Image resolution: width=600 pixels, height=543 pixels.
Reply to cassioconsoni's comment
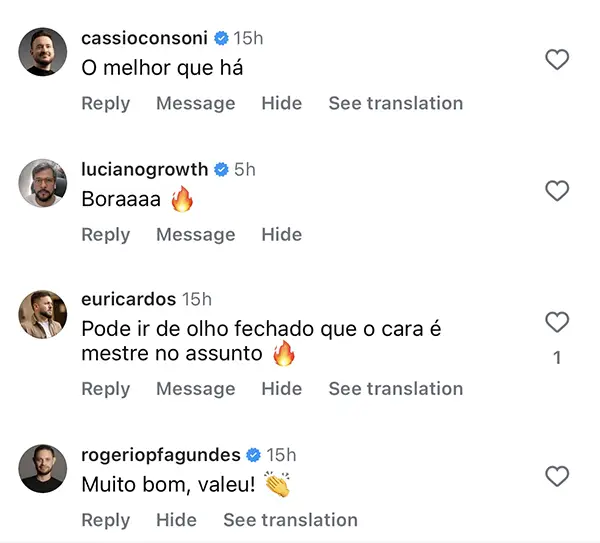coord(105,103)
